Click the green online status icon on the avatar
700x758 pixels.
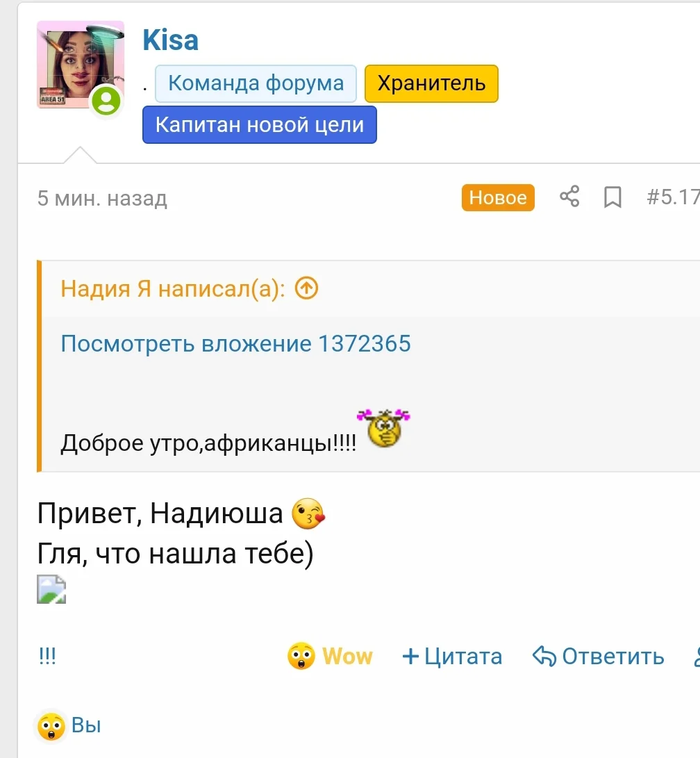(106, 101)
